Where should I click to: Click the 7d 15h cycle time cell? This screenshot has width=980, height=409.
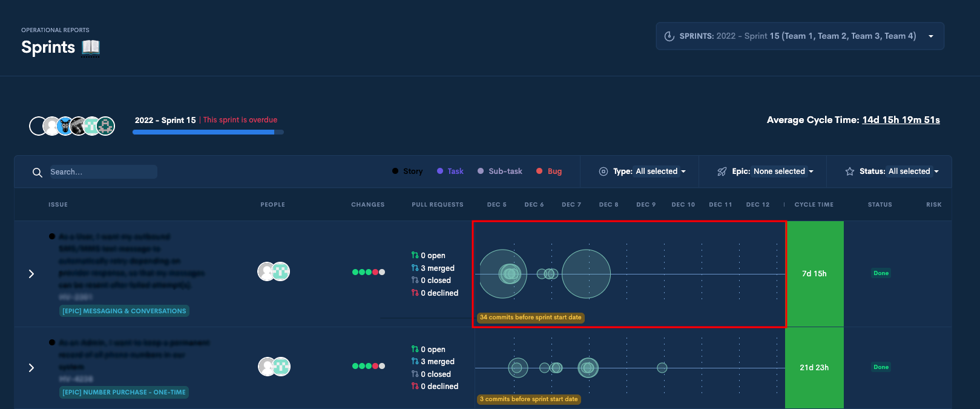tap(815, 274)
